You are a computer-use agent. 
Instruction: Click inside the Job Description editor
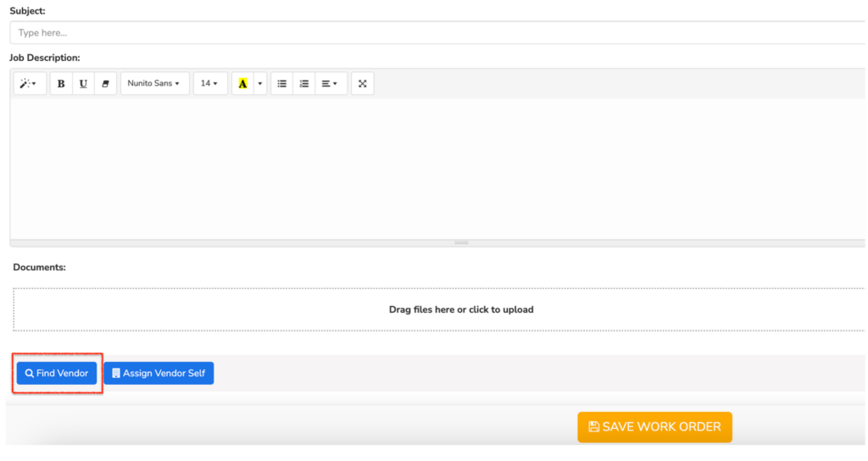point(437,169)
